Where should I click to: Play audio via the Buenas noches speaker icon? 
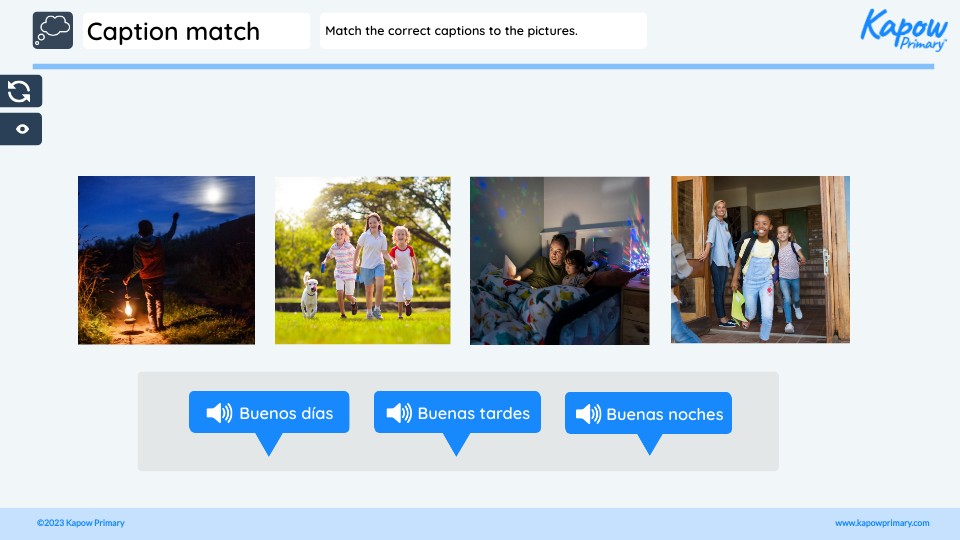[588, 414]
